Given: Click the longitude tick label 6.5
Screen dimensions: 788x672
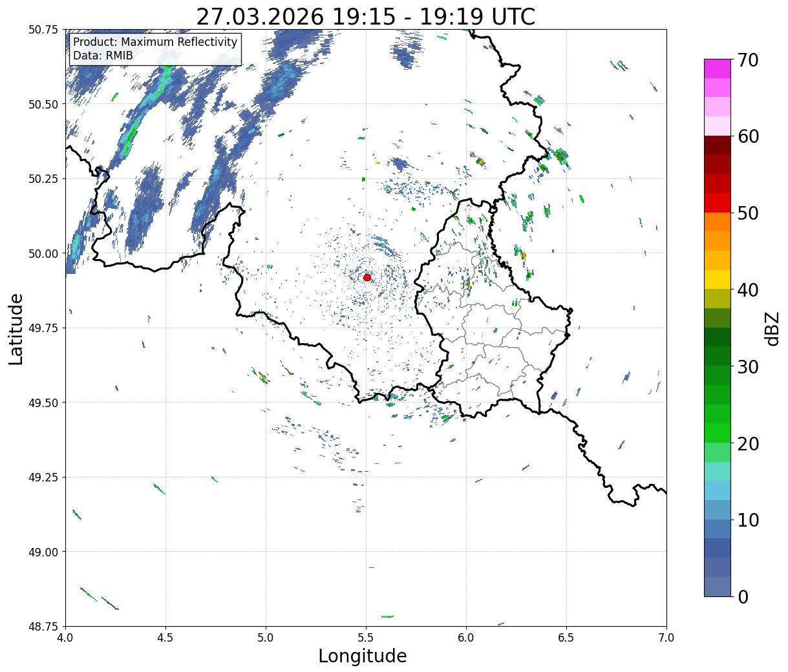Looking at the screenshot, I should click(566, 638).
